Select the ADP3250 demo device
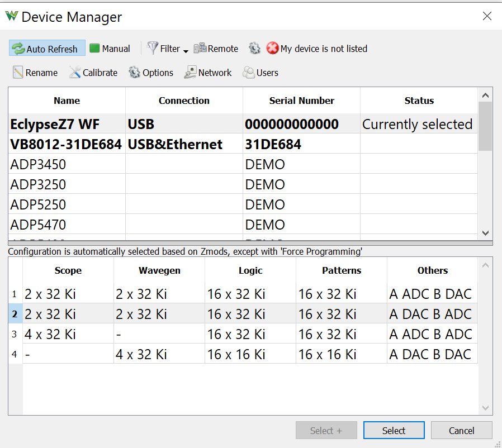 (243, 184)
